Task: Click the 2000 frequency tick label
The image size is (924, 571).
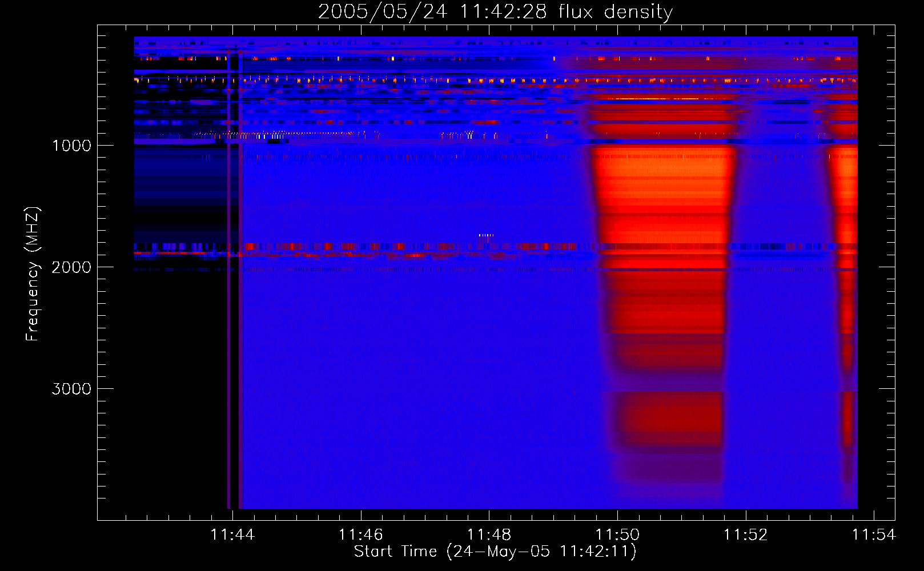Action: click(71, 267)
